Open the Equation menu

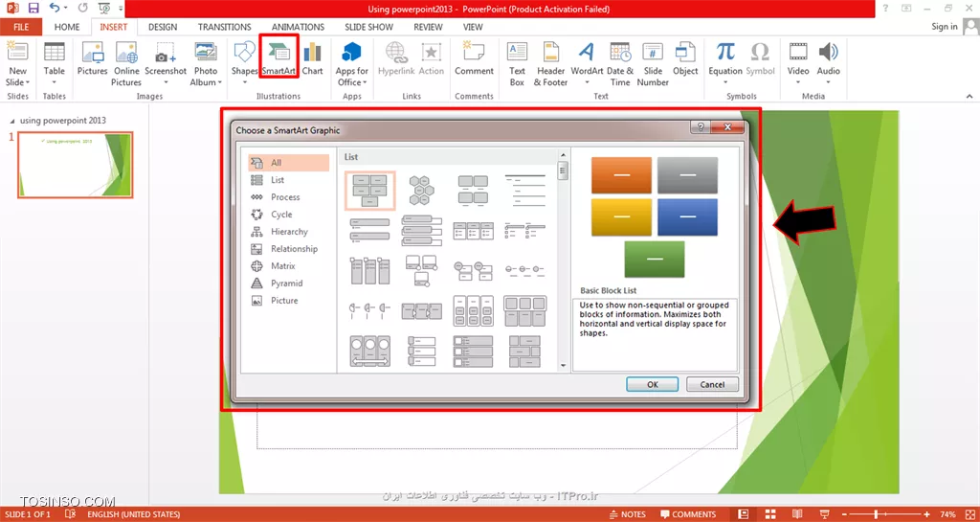pos(725,64)
